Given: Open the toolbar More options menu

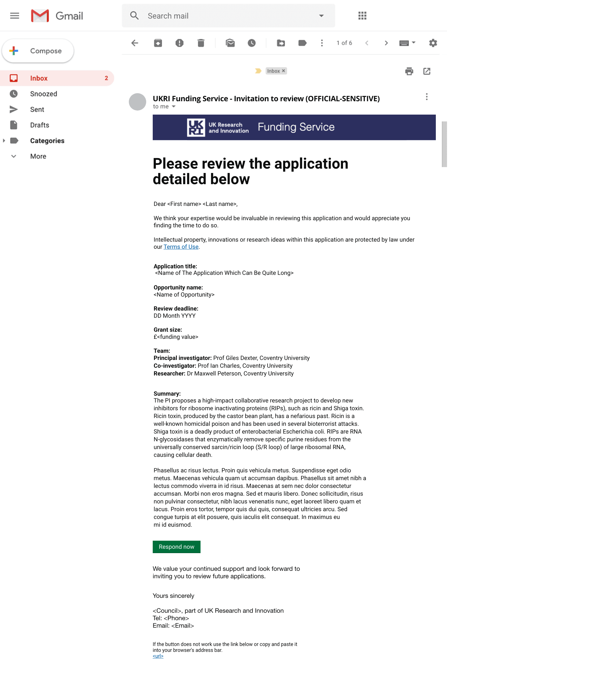Looking at the screenshot, I should [x=322, y=43].
